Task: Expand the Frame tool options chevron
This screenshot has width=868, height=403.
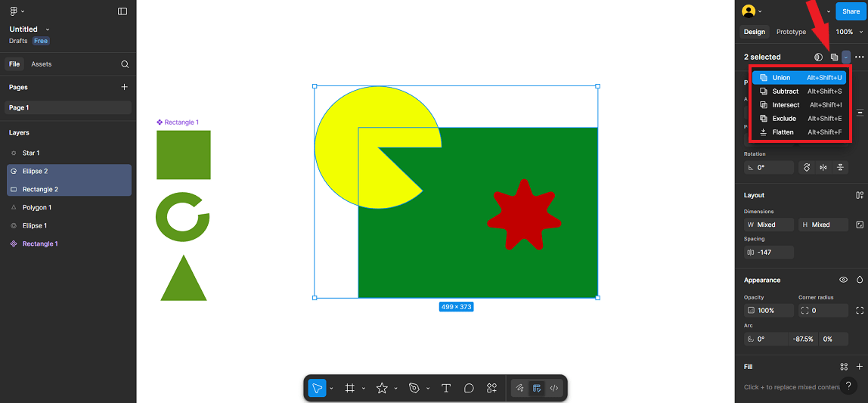Action: (x=363, y=389)
